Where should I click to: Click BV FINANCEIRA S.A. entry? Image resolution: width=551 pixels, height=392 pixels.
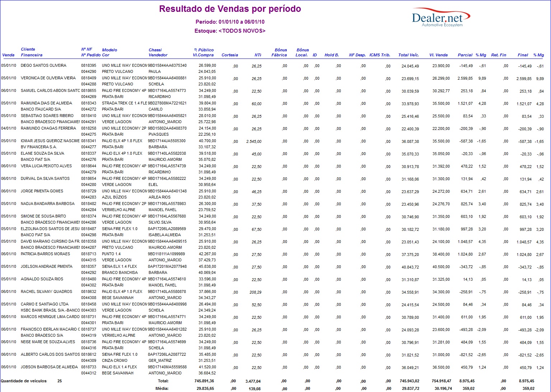tap(39, 147)
